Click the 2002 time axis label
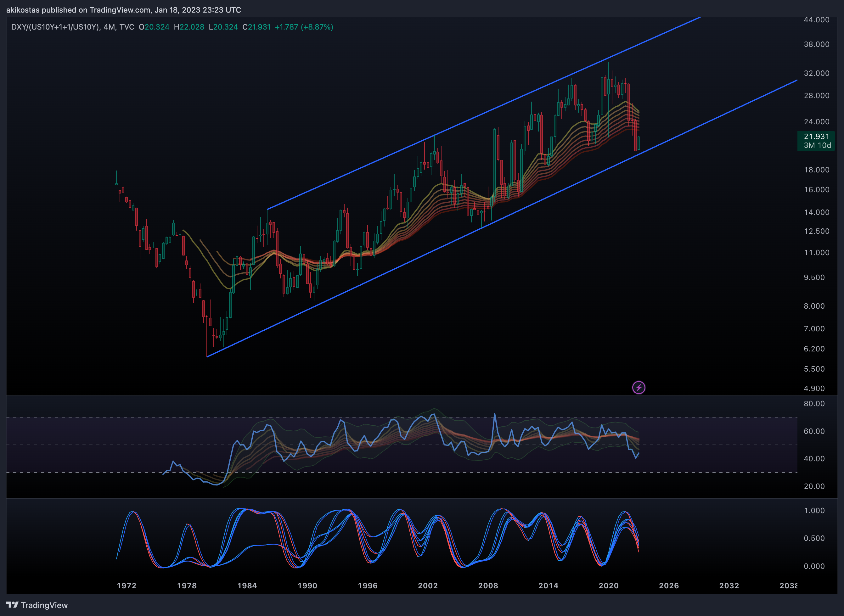 (x=428, y=585)
